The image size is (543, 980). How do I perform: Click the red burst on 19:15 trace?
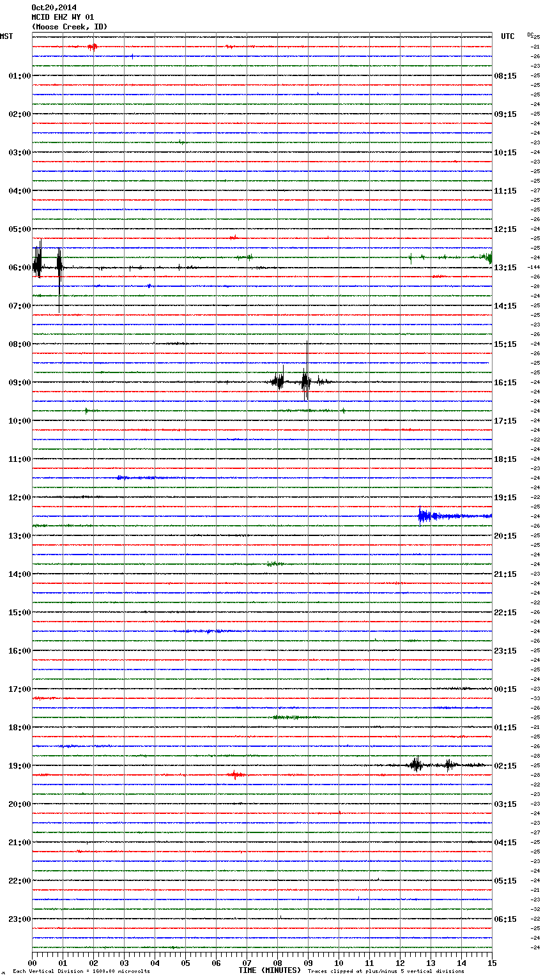[235, 775]
